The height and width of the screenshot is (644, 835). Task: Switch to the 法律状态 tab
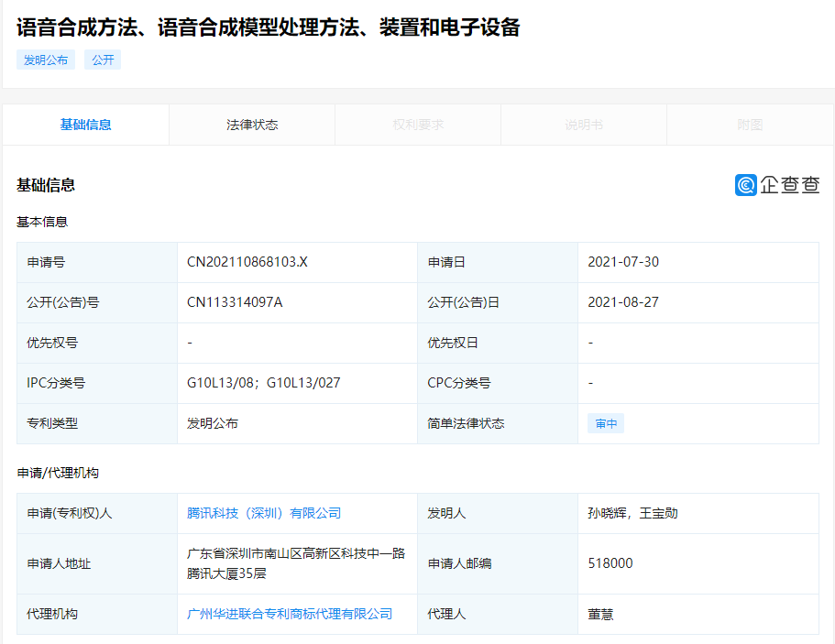coord(252,125)
